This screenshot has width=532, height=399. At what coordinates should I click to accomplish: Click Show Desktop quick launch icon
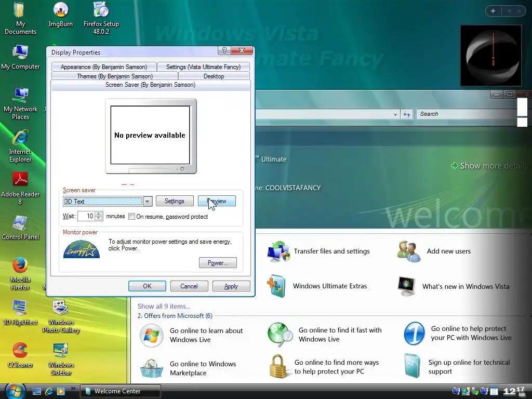(37, 391)
